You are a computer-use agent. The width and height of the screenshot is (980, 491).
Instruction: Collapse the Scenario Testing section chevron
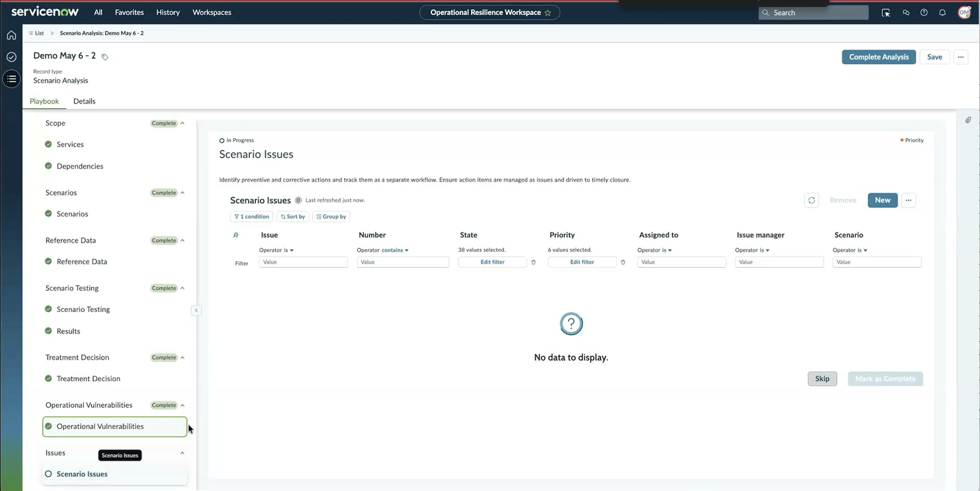point(183,288)
